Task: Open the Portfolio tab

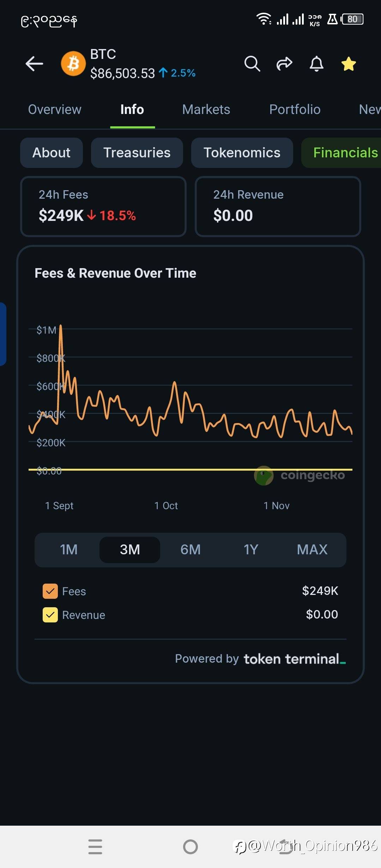Action: pyautogui.click(x=295, y=109)
